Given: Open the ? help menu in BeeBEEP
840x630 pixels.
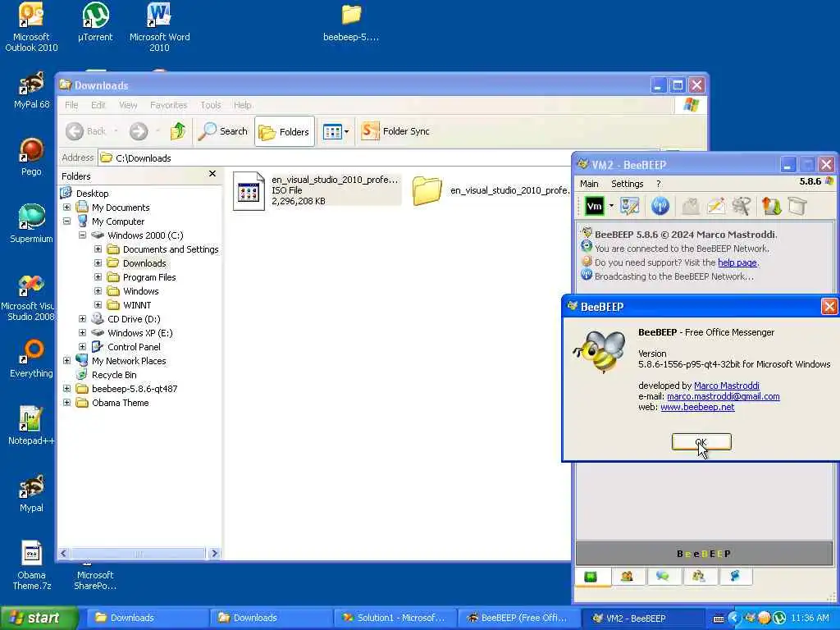Looking at the screenshot, I should pyautogui.click(x=659, y=184).
